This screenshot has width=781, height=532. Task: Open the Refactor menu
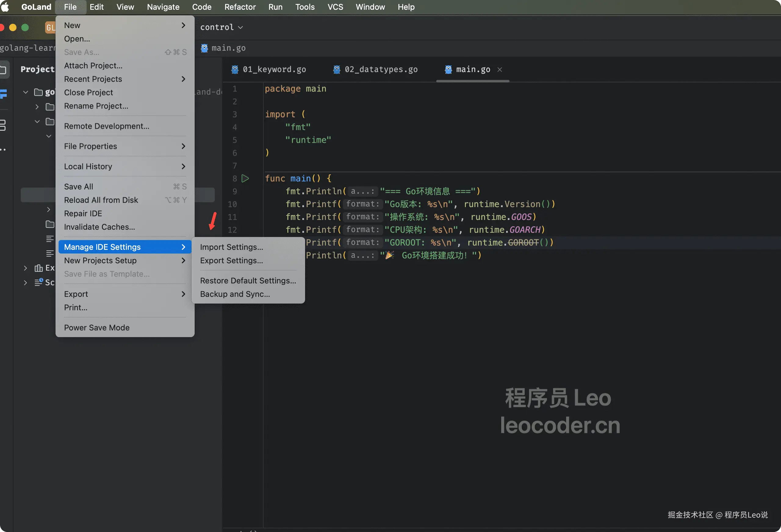(240, 7)
